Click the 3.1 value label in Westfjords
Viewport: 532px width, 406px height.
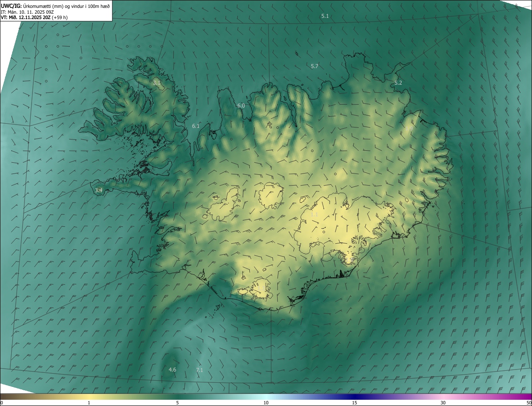pyautogui.click(x=157, y=83)
